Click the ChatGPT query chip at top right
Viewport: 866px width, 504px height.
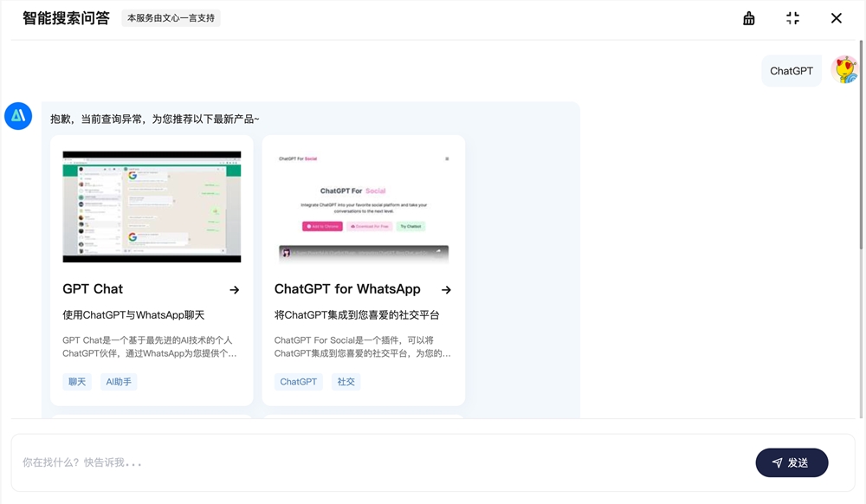point(791,70)
